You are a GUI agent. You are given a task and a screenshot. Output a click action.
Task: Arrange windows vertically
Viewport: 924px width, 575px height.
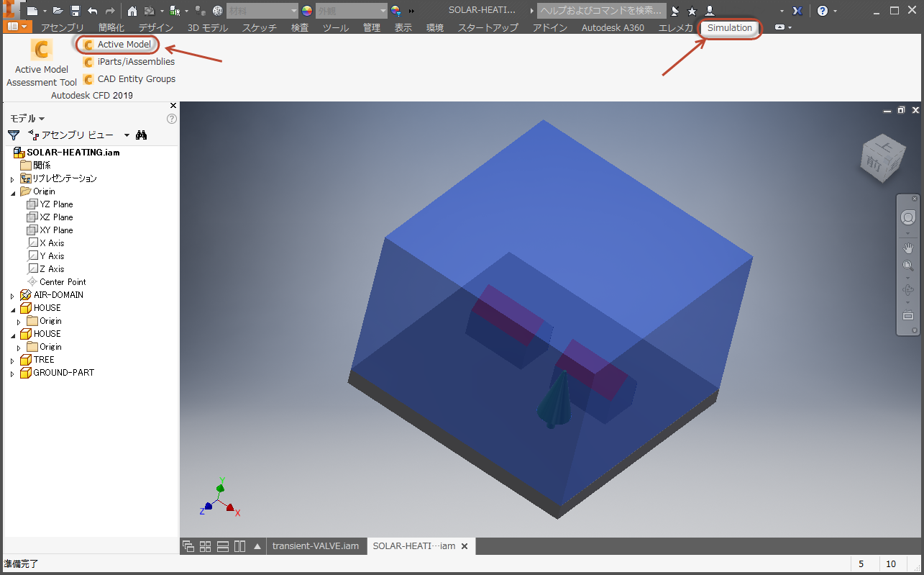point(239,546)
